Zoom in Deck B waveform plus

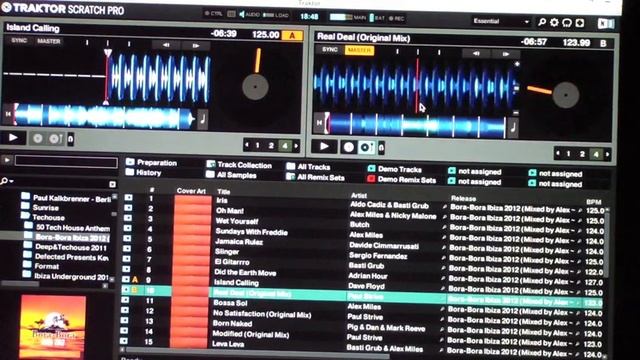(517, 64)
